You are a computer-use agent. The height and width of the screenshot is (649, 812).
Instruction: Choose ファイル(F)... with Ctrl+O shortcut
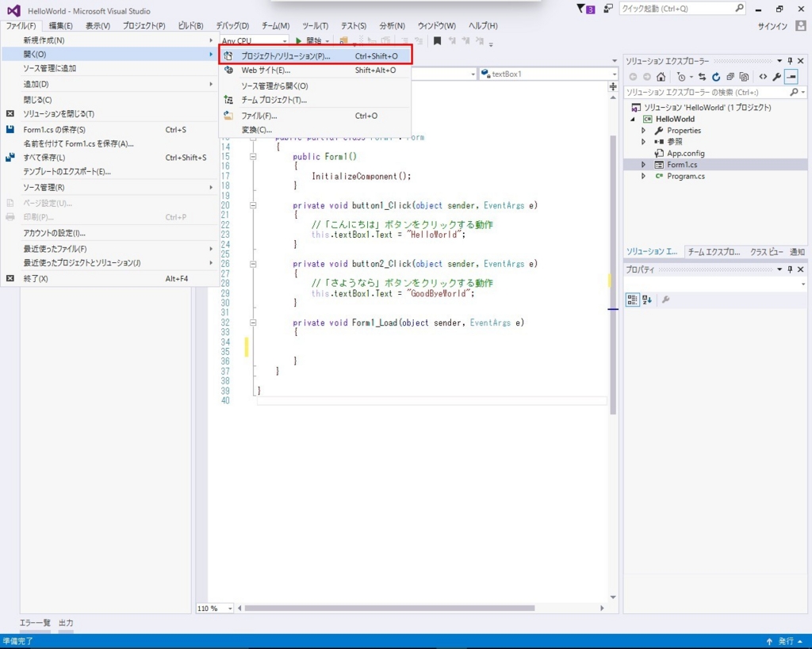[x=316, y=116]
